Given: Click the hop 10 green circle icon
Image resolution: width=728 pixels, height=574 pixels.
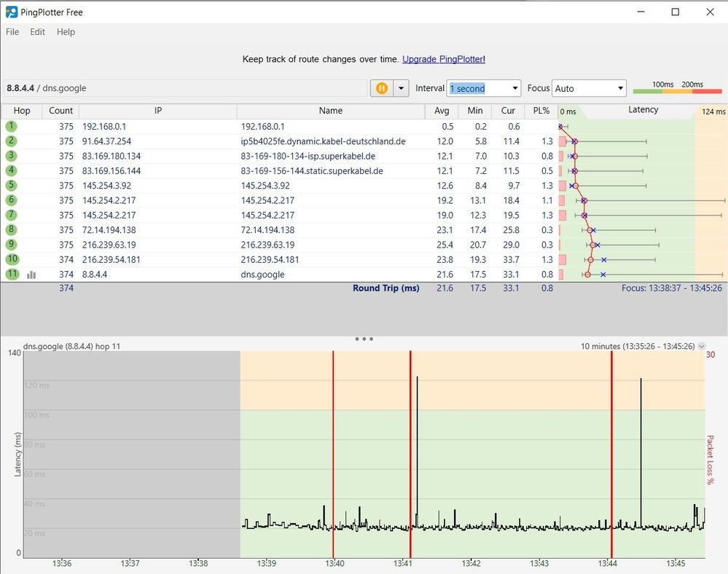Looking at the screenshot, I should point(12,259).
